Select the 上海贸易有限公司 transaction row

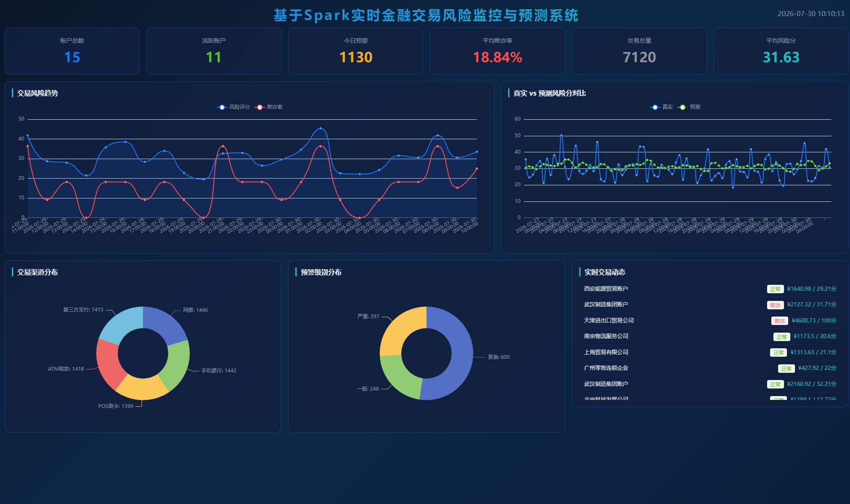pyautogui.click(x=710, y=353)
